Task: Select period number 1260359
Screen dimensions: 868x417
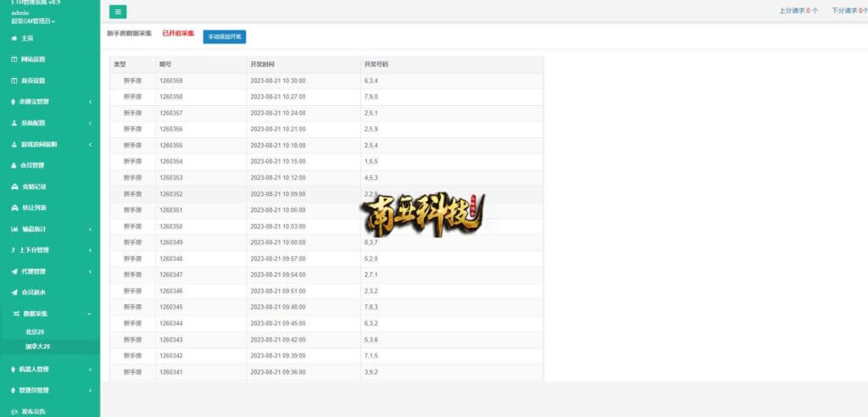Action: pos(171,81)
